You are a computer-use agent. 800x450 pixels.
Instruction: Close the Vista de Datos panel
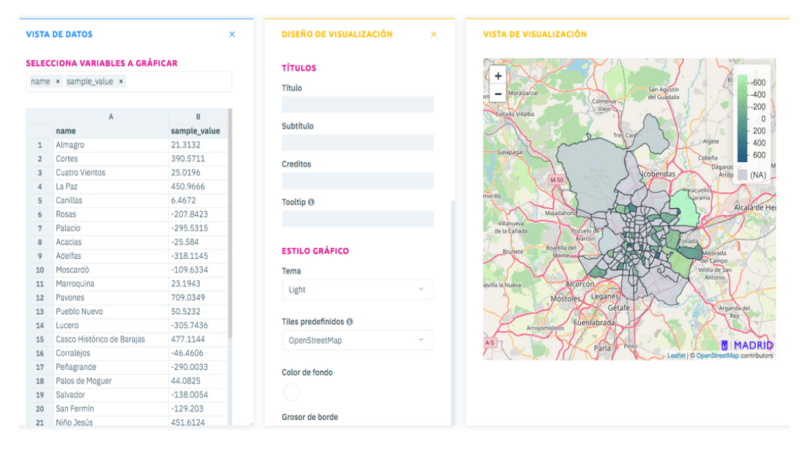point(232,34)
